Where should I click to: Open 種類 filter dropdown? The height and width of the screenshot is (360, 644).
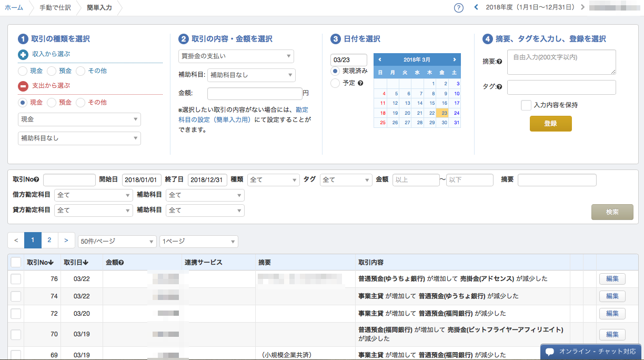click(274, 180)
